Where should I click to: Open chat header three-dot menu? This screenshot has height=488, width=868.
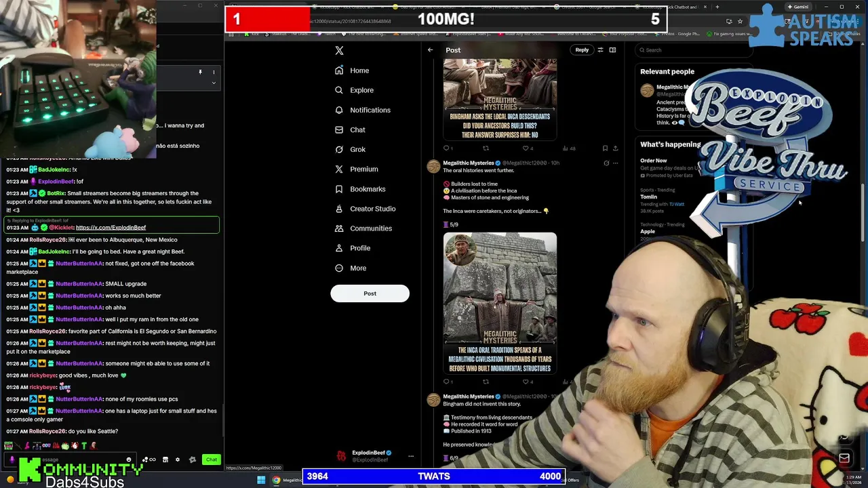(x=214, y=72)
